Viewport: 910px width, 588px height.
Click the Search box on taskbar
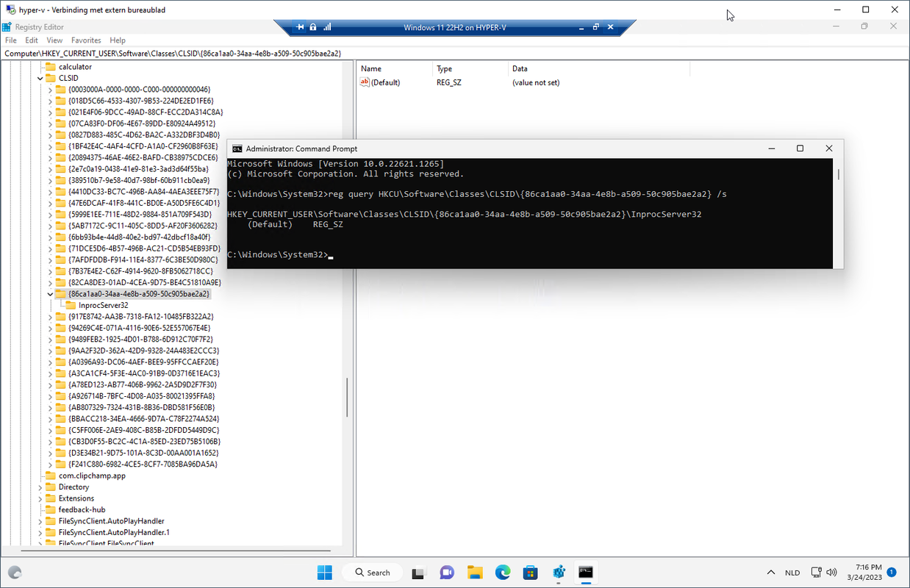(373, 573)
